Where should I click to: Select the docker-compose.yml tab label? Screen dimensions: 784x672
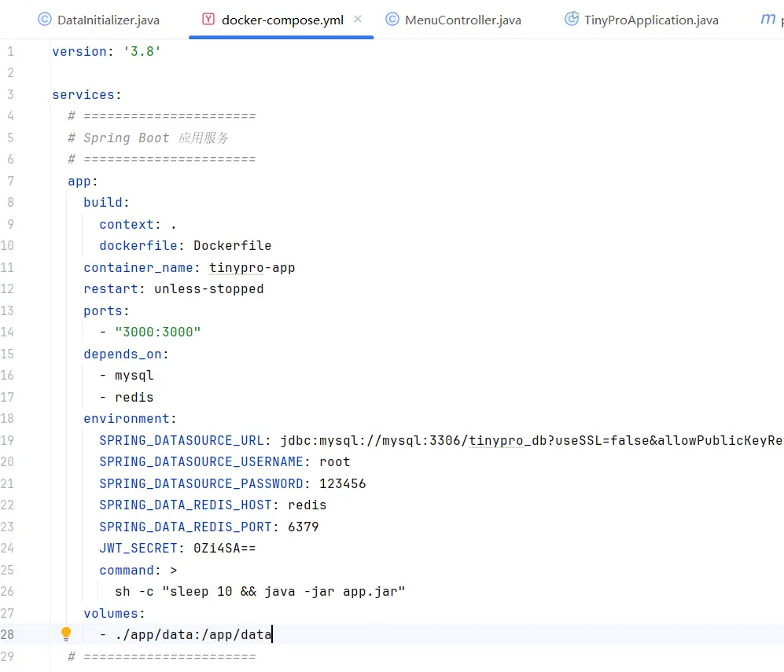pyautogui.click(x=282, y=20)
